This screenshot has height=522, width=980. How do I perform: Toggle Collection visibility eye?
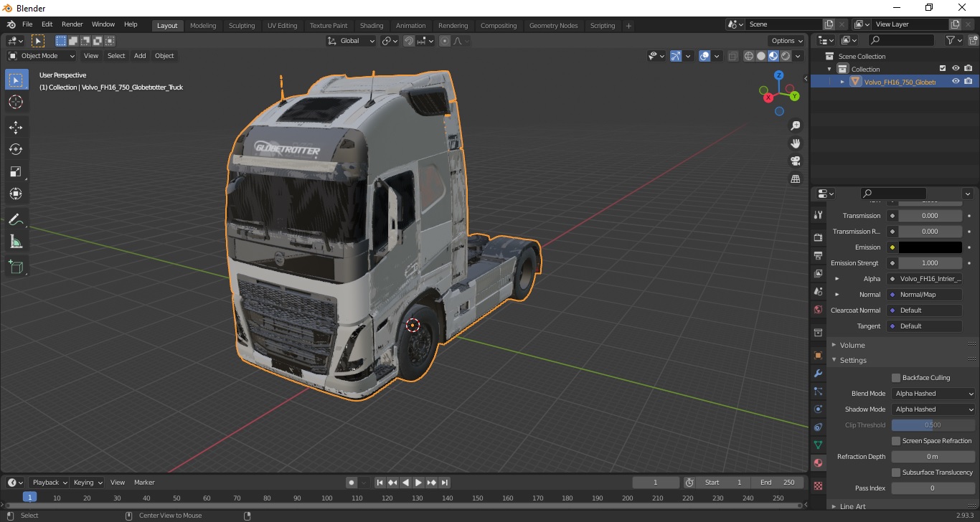click(x=956, y=69)
